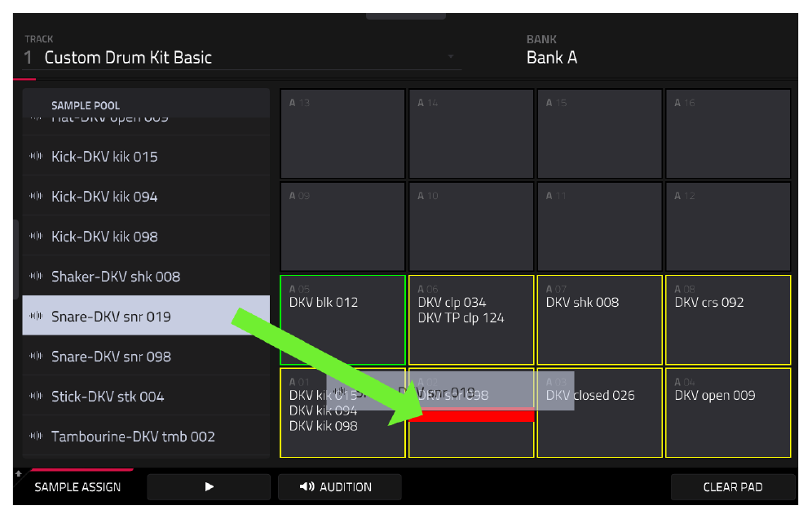812x519 pixels.
Task: Click waveform icon beside Tambourine-DKV tmb 002
Action: (x=36, y=436)
